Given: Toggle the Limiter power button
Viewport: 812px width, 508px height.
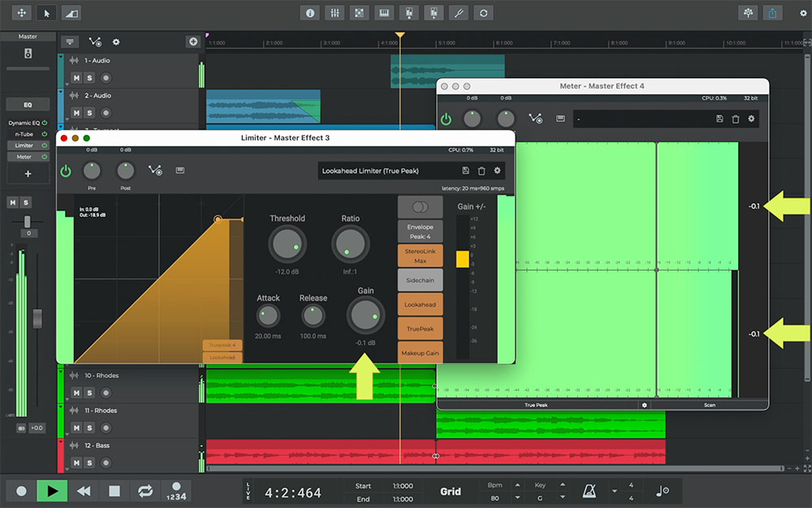Looking at the screenshot, I should [66, 171].
